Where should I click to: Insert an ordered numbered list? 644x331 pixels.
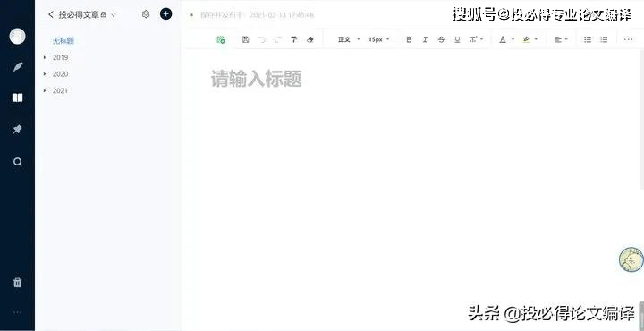(604, 39)
